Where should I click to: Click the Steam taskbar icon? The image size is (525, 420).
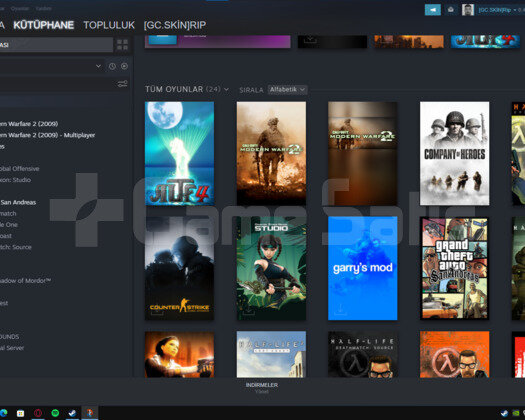72,413
